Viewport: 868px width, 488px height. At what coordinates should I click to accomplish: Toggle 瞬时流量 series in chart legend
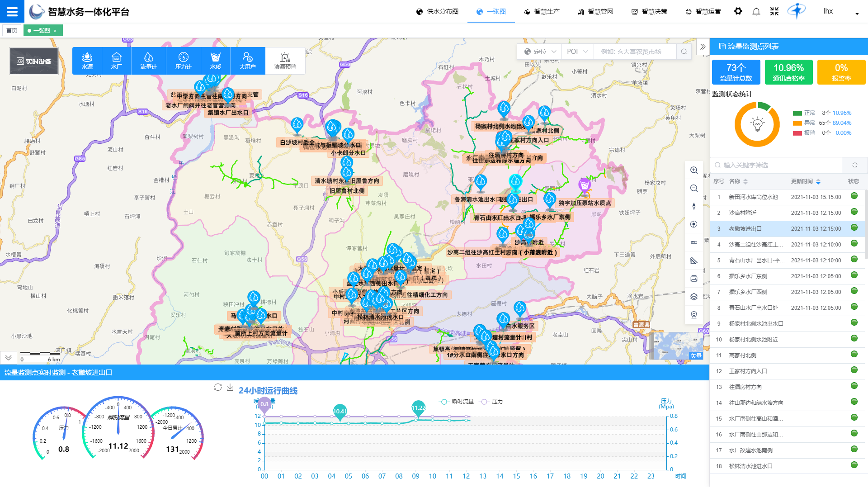point(456,402)
